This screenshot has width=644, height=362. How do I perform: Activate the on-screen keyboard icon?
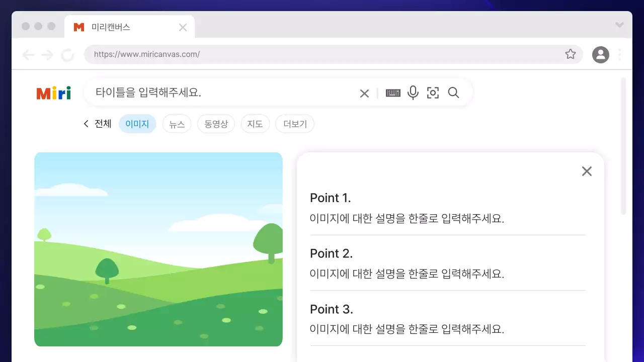(393, 93)
